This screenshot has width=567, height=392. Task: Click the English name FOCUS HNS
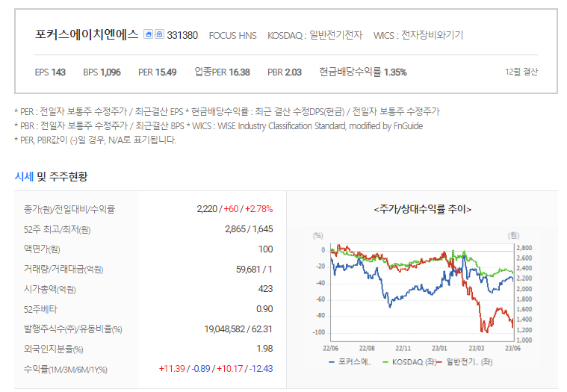[x=232, y=35]
